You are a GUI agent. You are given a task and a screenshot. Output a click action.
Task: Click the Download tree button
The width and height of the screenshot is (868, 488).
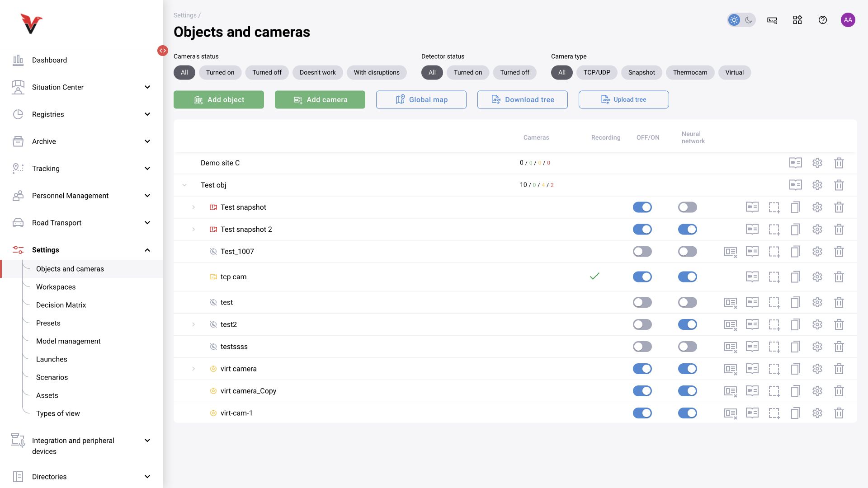[x=523, y=99]
